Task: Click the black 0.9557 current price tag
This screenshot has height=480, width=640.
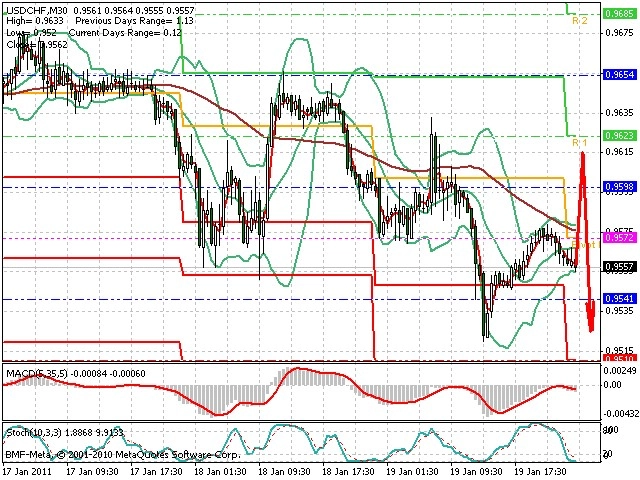Action: [619, 267]
